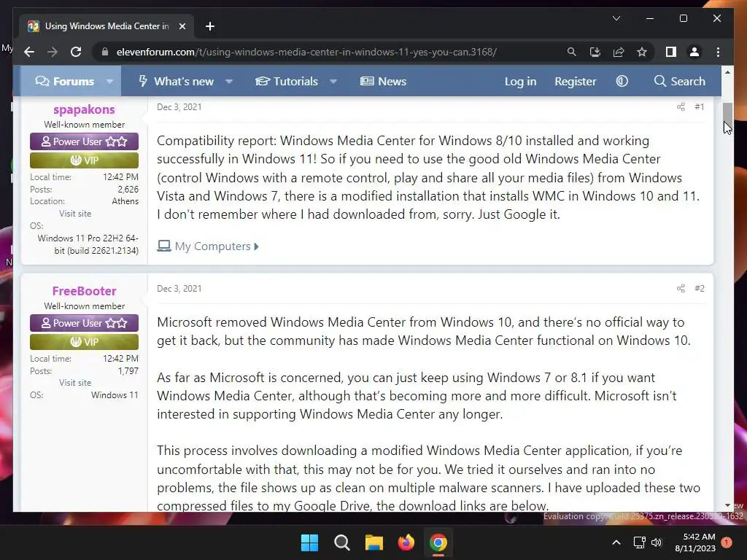Click the scrollbar down arrow
This screenshot has height=560, width=747.
click(x=727, y=505)
